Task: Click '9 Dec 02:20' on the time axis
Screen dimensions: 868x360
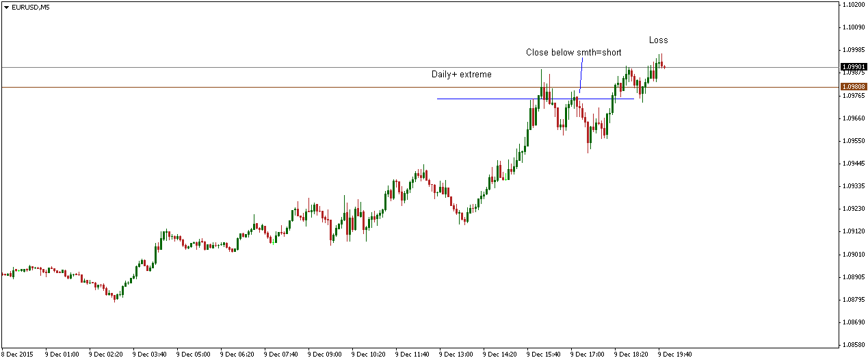Action: coord(106,355)
